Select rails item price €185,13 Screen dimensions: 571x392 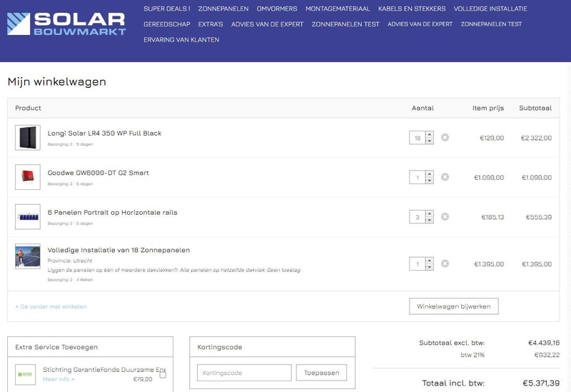[492, 217]
